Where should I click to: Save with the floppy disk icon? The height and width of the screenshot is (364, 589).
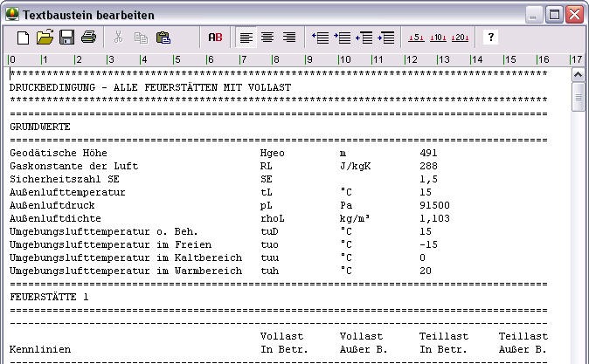click(x=67, y=38)
